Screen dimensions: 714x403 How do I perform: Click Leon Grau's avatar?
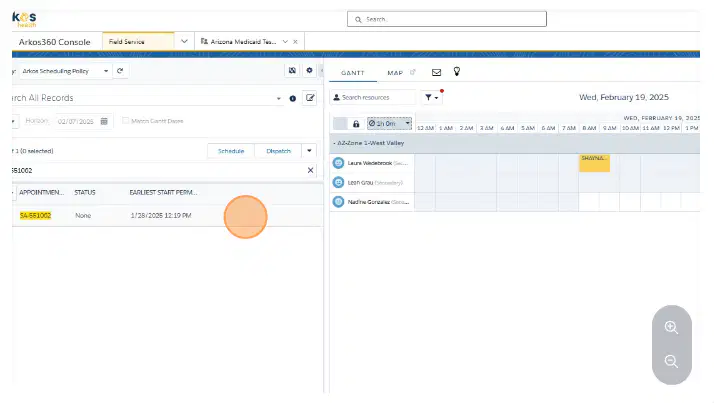tap(338, 183)
